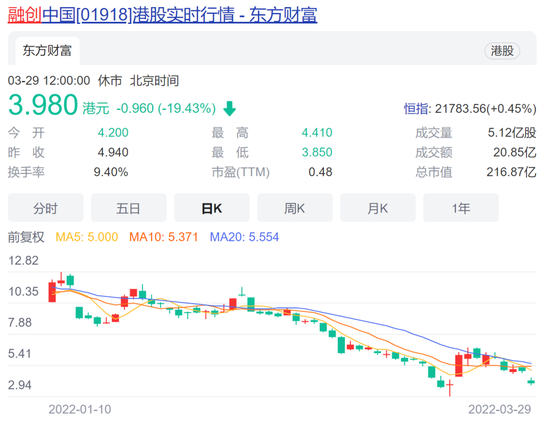Viewport: 550px width, 424px height.
Task: Click the 最高 value 4.410
Action: click(x=317, y=133)
